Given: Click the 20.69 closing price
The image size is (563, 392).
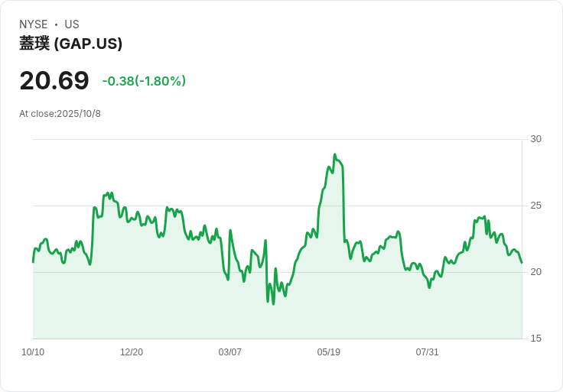Looking at the screenshot, I should (x=54, y=80).
